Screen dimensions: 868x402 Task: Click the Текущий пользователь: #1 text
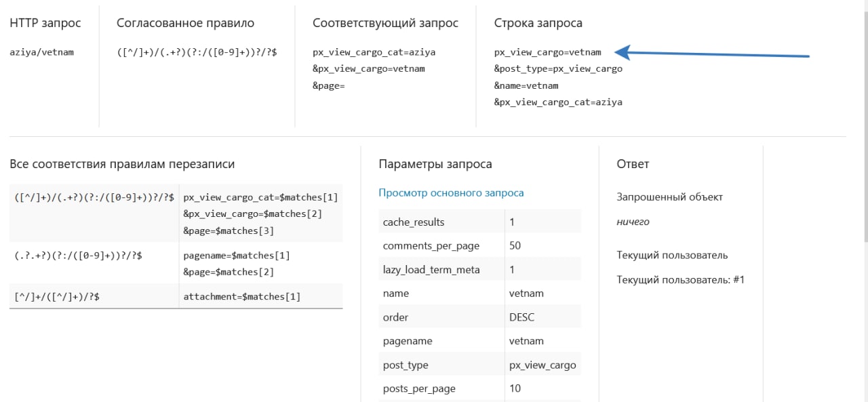pos(680,279)
